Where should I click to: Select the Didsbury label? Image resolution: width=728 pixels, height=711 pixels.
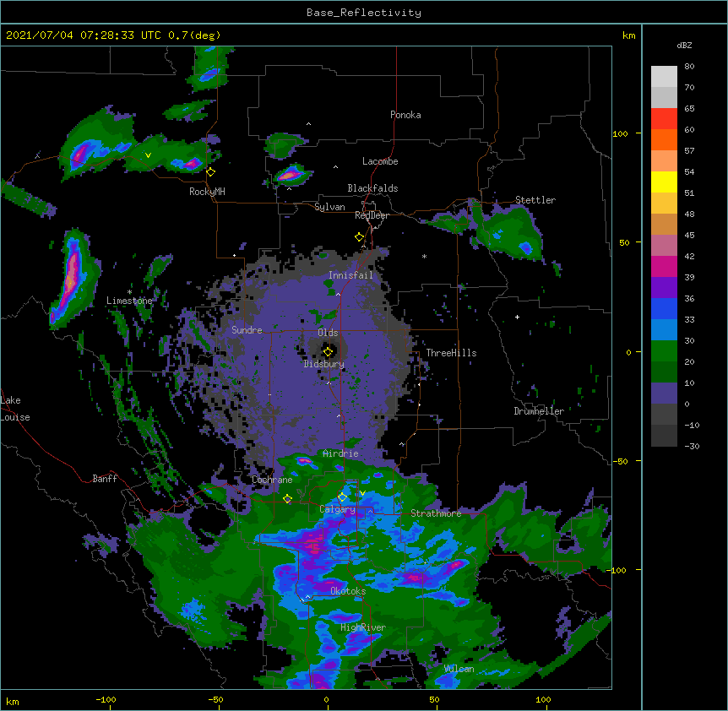[323, 364]
